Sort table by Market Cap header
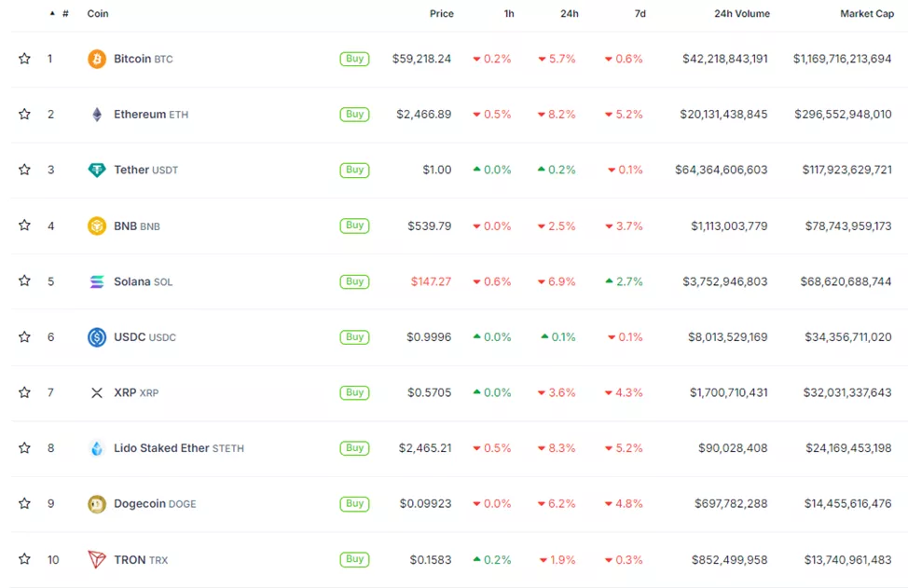This screenshot has height=588, width=908. (x=866, y=14)
